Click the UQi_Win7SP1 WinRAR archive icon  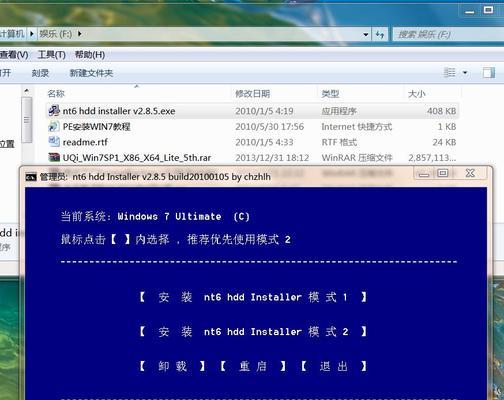tap(54, 157)
